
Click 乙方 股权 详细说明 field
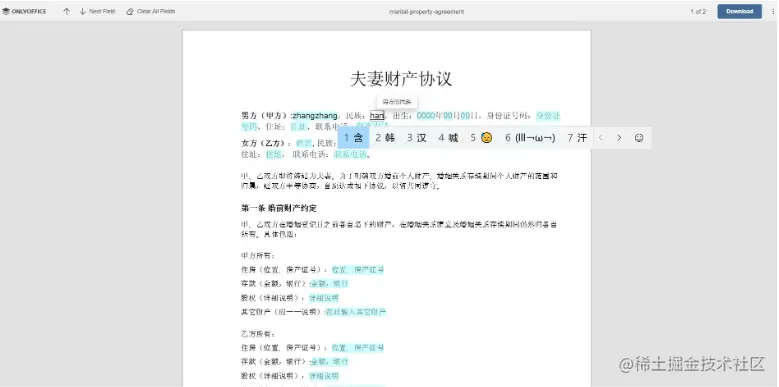pyautogui.click(x=324, y=376)
